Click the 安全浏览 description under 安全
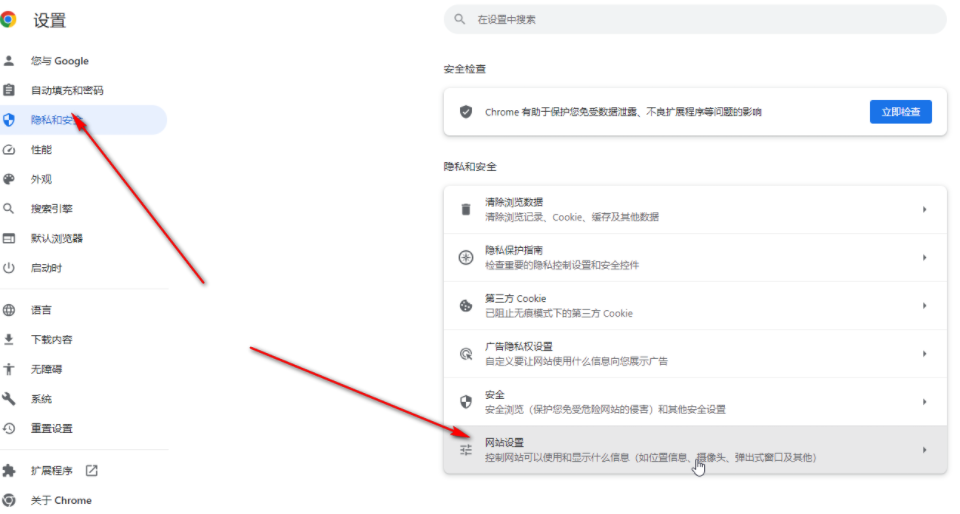This screenshot has width=960, height=514. pyautogui.click(x=605, y=409)
